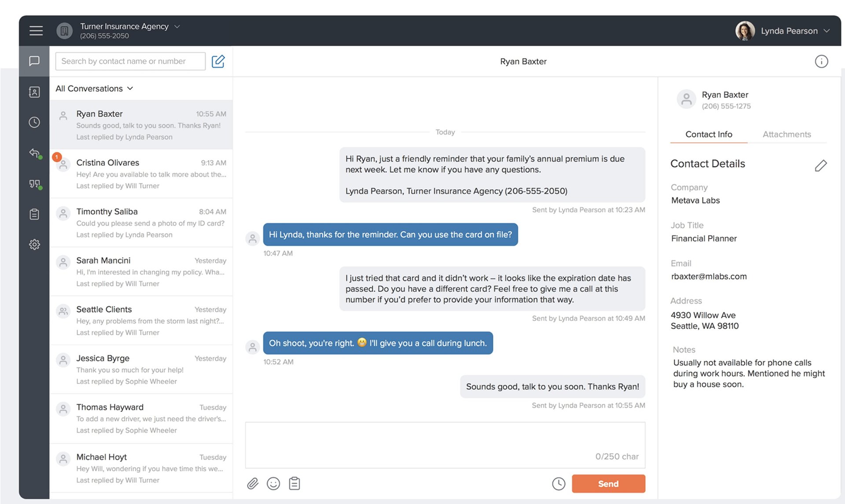Open the hamburger menu icon
Image resolution: width=845 pixels, height=504 pixels.
36,30
